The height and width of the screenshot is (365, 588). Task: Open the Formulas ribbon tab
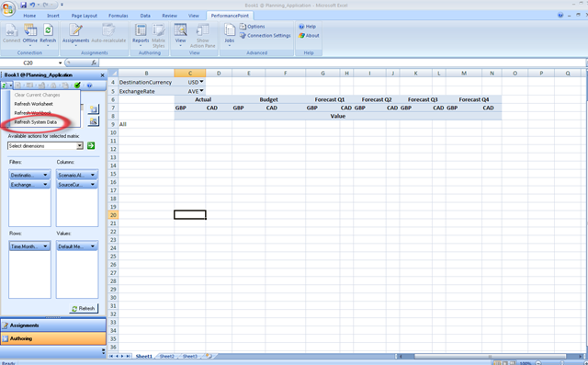tap(119, 16)
